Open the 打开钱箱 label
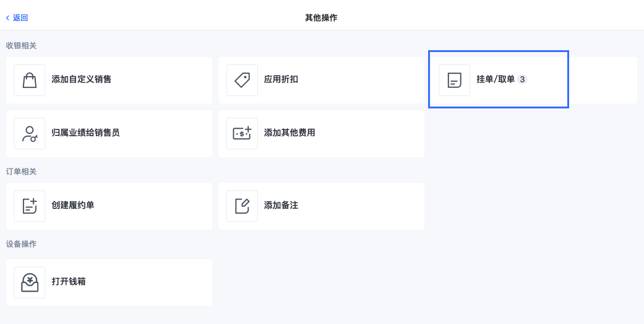 click(69, 282)
